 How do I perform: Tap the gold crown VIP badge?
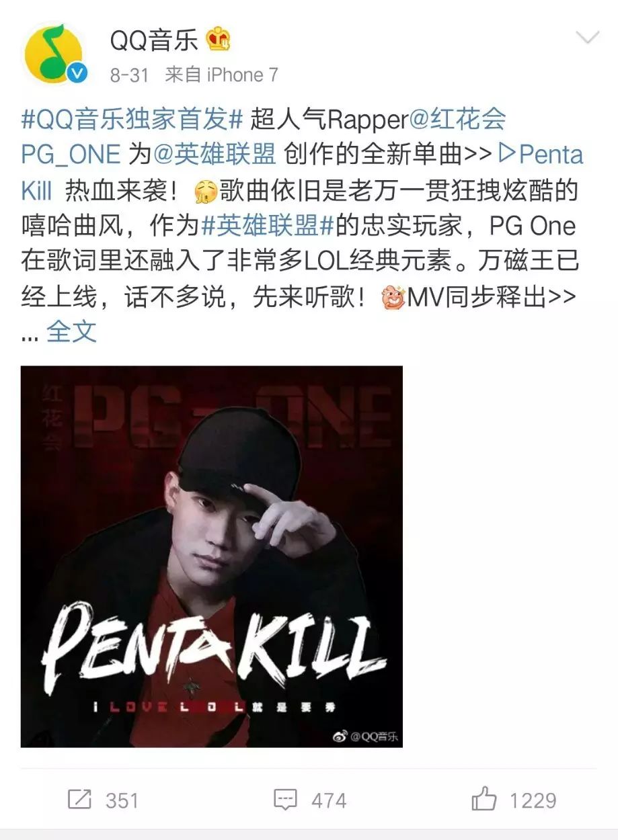(x=219, y=39)
